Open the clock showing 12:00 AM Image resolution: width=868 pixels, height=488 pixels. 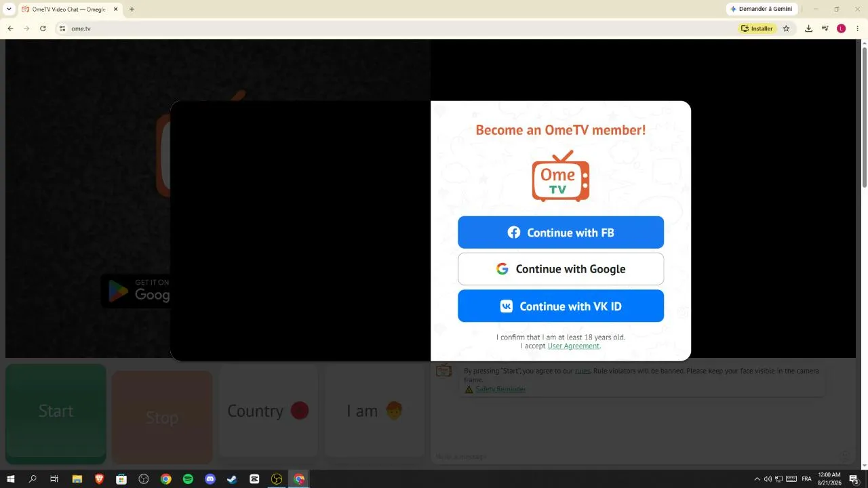tap(830, 479)
